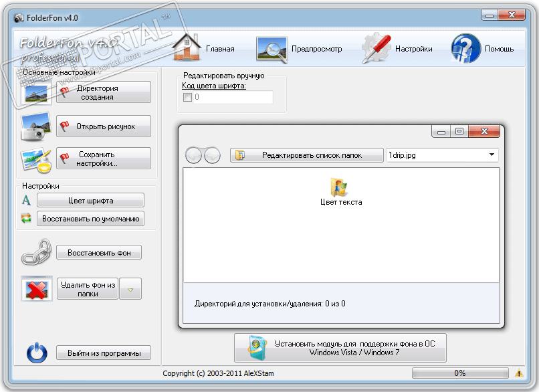Switch to the Предпросмотр tab
Viewport: 539px width, 392px height.
click(316, 49)
